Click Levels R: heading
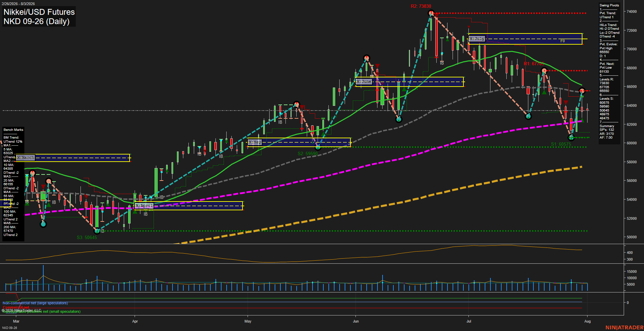This screenshot has width=644, height=331. tap(606, 79)
